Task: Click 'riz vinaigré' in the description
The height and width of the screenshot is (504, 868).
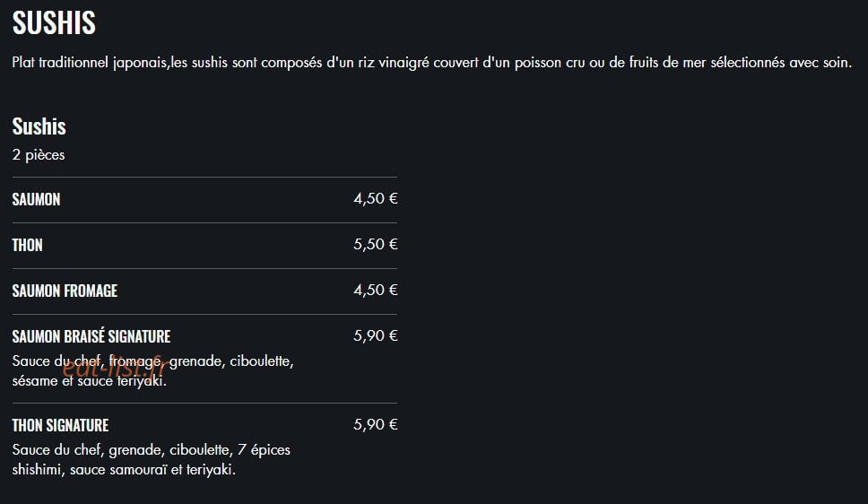Action: pyautogui.click(x=393, y=63)
